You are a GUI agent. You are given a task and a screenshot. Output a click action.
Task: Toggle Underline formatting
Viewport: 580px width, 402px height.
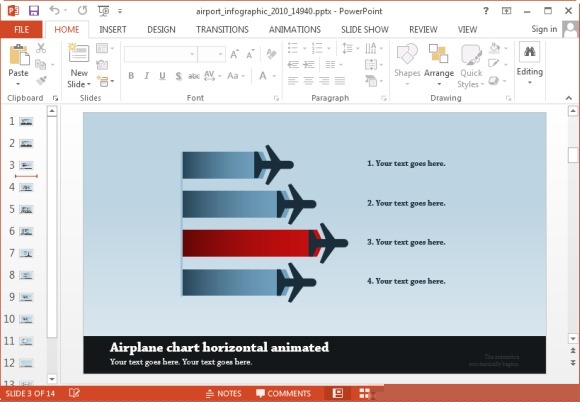[x=162, y=76]
